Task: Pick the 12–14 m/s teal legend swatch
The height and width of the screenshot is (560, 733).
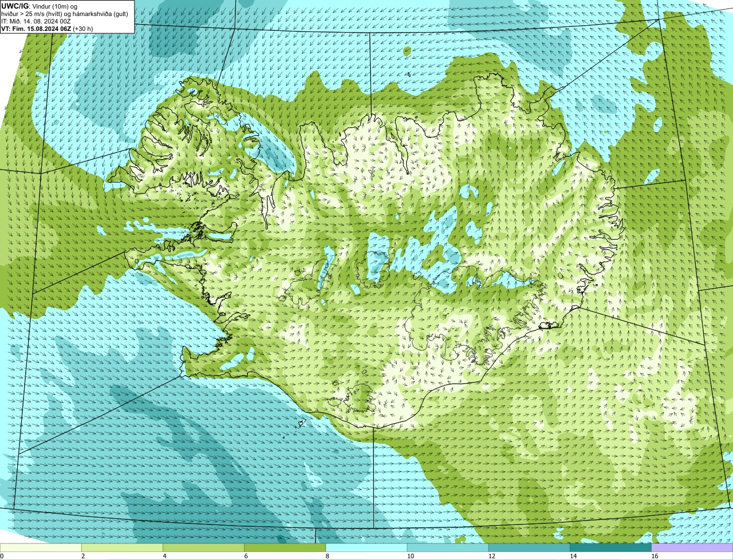Action: point(529,547)
